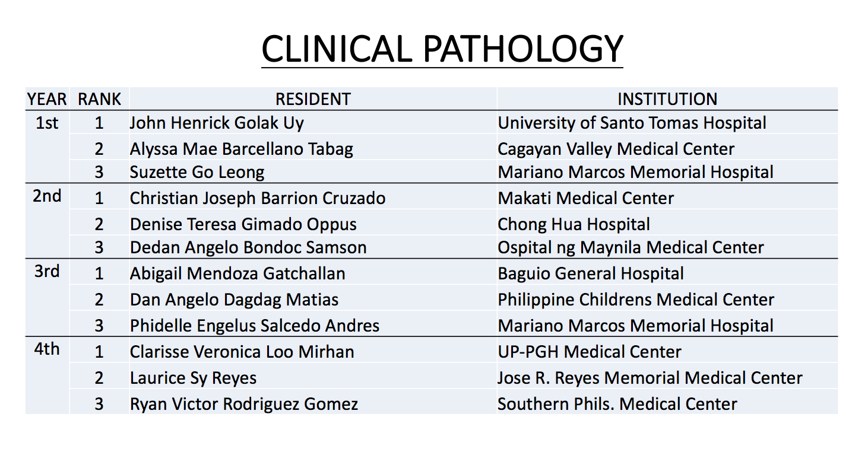
Task: Select Ryan Victor Rodriguez Gomez
Action: tap(244, 404)
